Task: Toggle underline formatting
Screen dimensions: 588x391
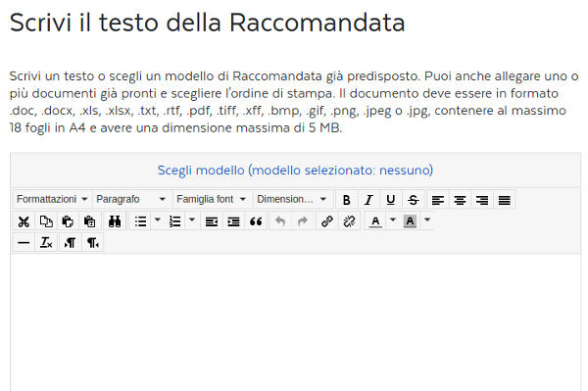Action: tap(390, 200)
